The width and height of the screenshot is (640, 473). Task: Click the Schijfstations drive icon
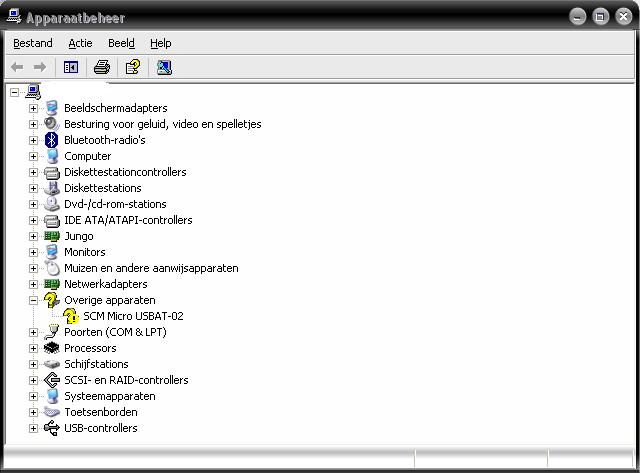point(52,364)
